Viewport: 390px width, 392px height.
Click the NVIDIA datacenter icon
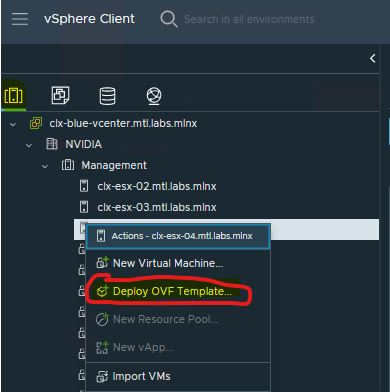52,144
